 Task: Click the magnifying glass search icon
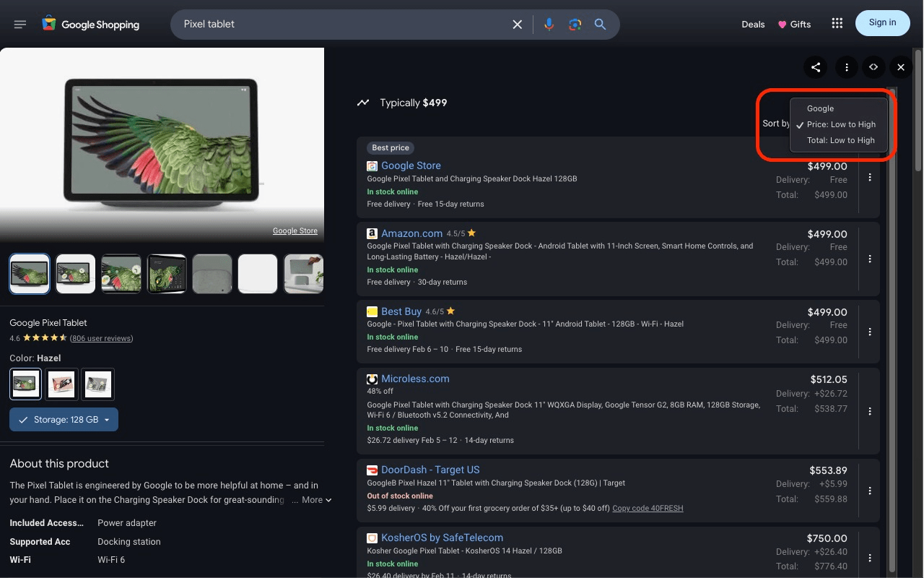600,25
